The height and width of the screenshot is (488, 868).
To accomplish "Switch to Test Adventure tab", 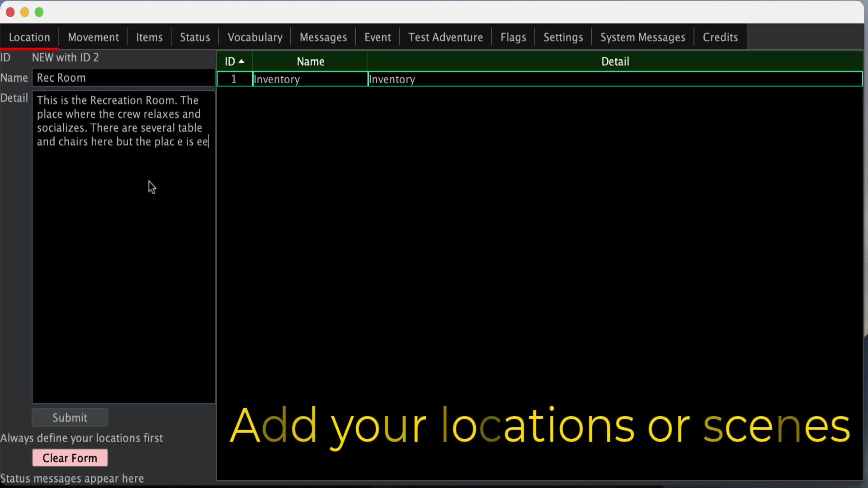I will 445,37.
